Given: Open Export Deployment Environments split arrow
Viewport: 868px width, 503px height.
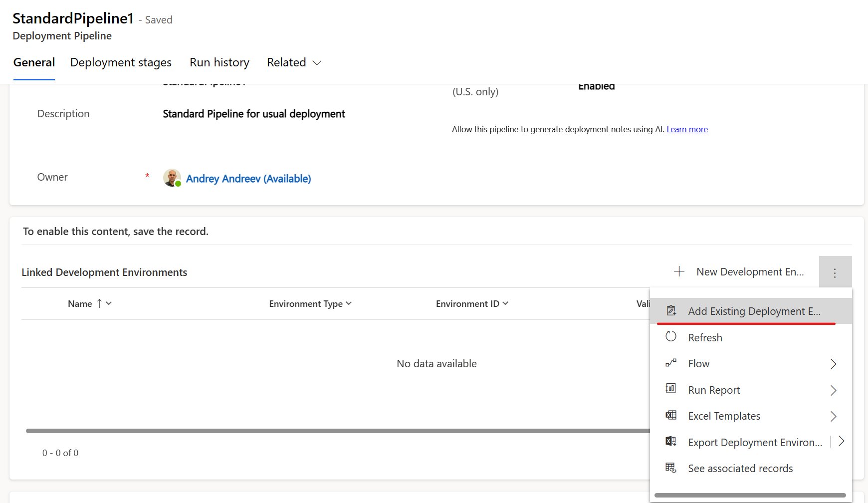Looking at the screenshot, I should tap(842, 442).
